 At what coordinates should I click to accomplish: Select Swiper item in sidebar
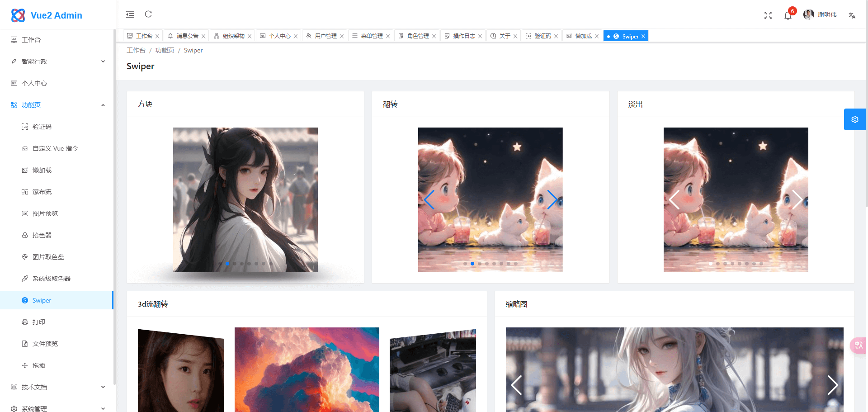point(56,300)
